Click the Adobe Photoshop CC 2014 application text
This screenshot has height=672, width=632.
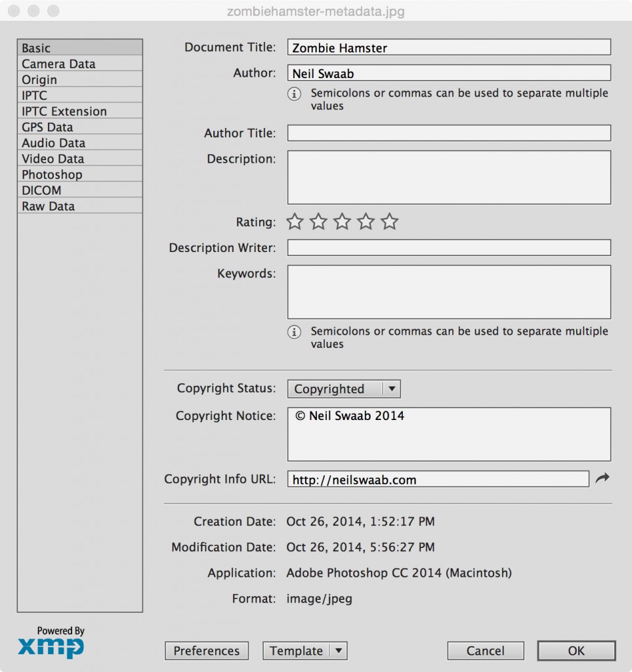pos(399,572)
